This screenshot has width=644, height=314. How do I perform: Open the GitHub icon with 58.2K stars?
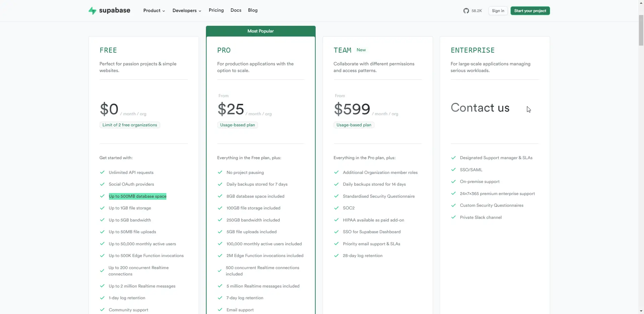pyautogui.click(x=466, y=11)
